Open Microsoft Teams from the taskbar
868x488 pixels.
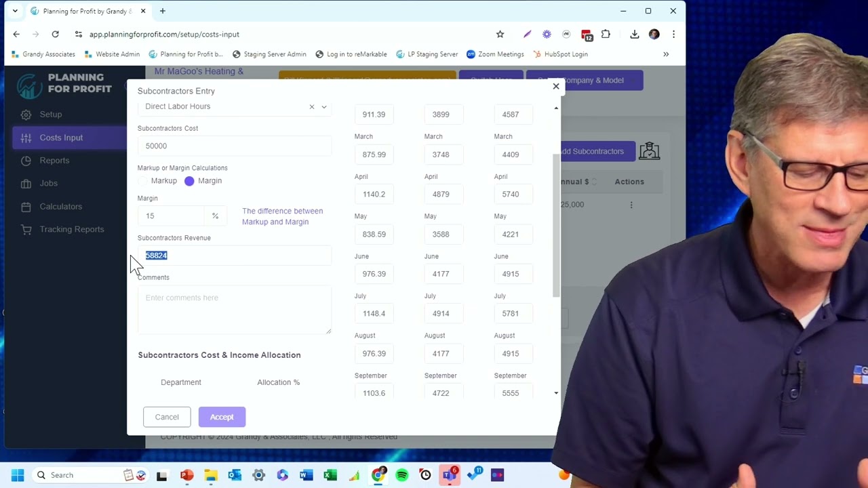click(x=450, y=475)
